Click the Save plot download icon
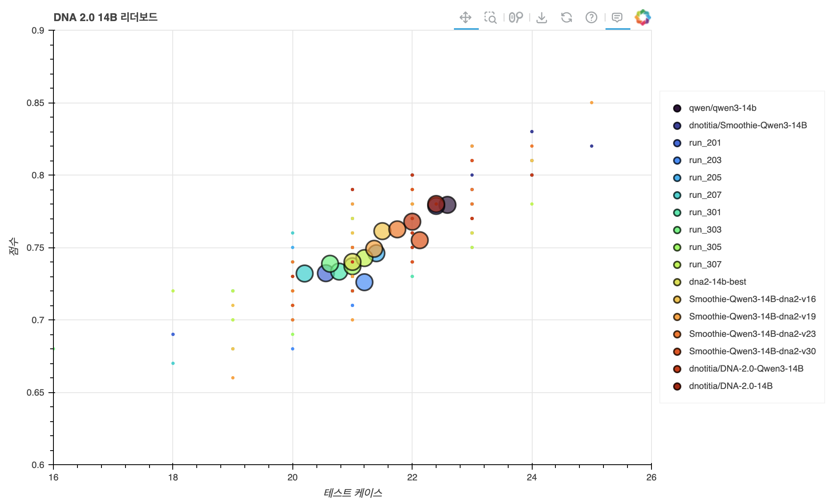The height and width of the screenshot is (504, 830). [x=541, y=17]
